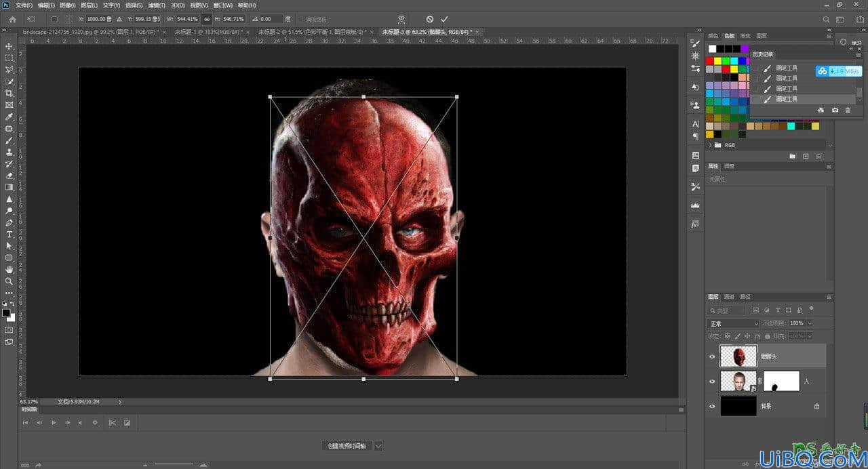The image size is (868, 469).
Task: Toggle lock image pixels in Layers panel
Action: tap(738, 336)
